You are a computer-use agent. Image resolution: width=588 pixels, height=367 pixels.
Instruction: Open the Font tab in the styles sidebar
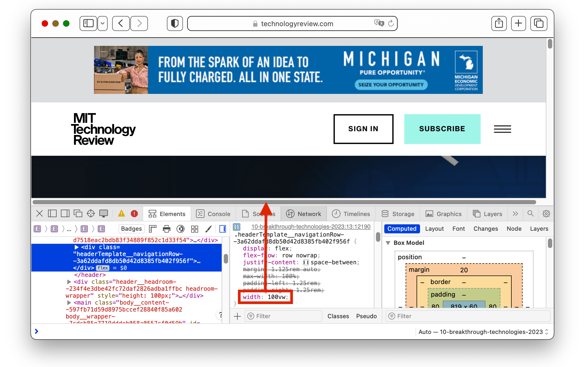coord(458,229)
